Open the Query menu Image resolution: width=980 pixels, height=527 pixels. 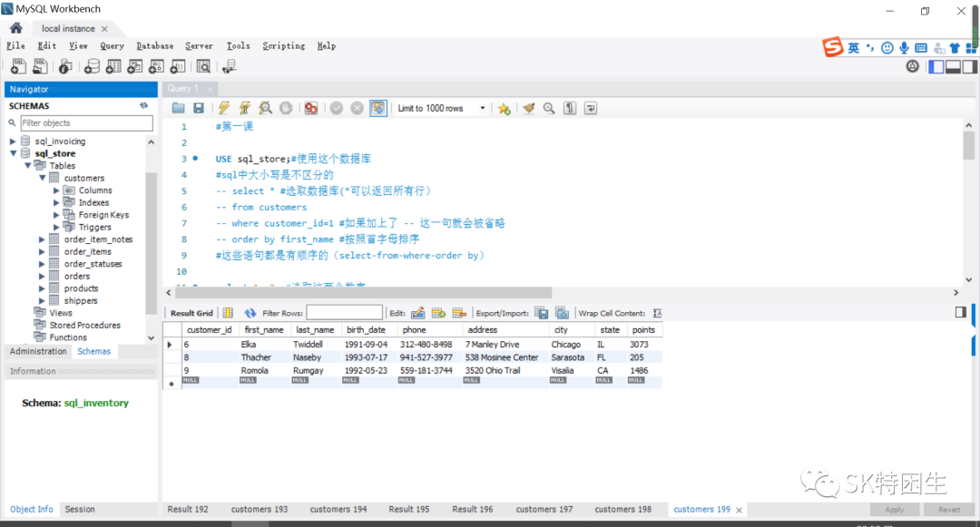[x=112, y=45]
